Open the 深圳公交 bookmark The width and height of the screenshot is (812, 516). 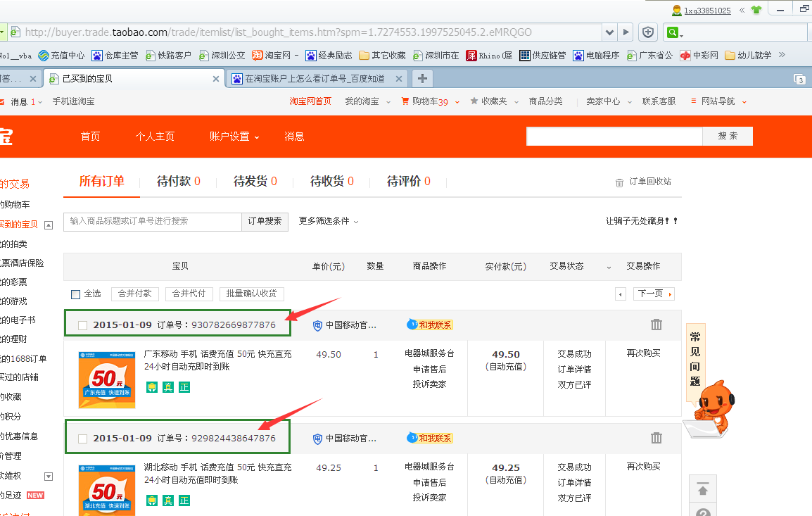(x=222, y=56)
